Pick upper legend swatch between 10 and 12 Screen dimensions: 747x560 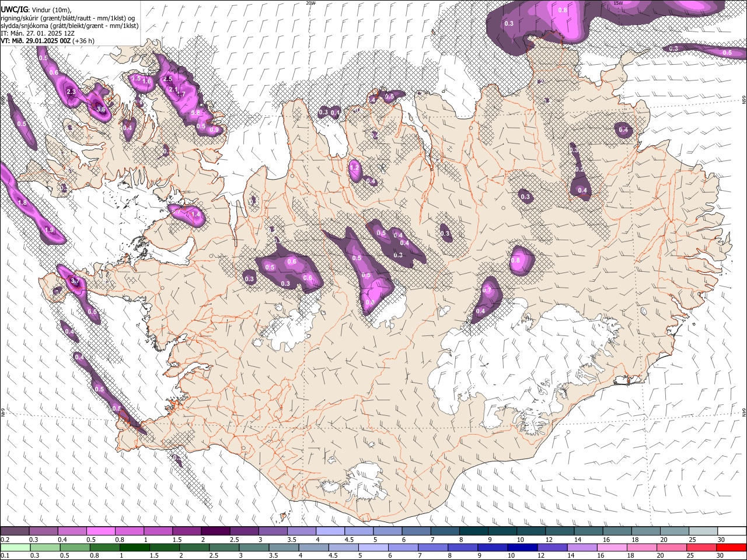(x=530, y=531)
